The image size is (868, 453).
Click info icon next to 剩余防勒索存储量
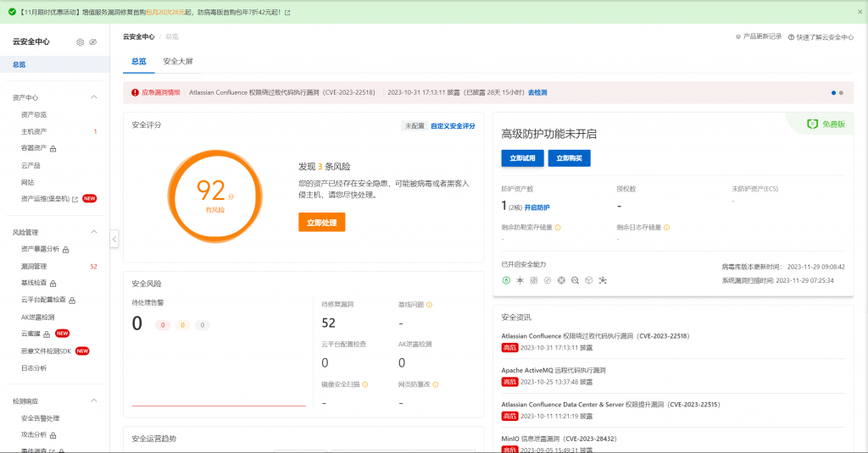[558, 227]
